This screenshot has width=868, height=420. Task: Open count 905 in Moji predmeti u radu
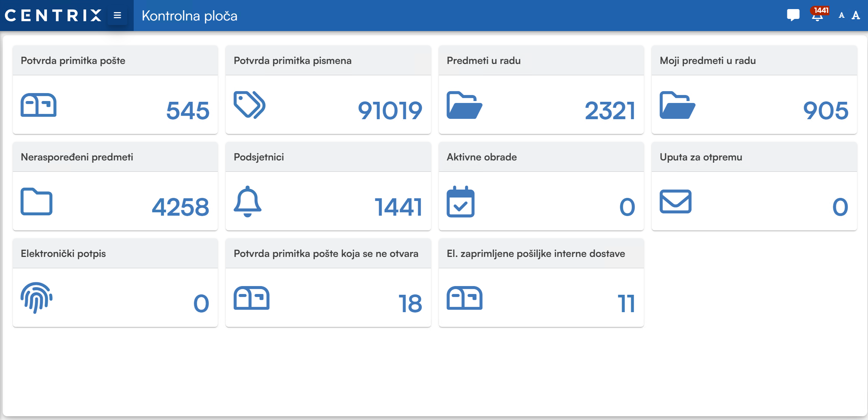(x=825, y=110)
